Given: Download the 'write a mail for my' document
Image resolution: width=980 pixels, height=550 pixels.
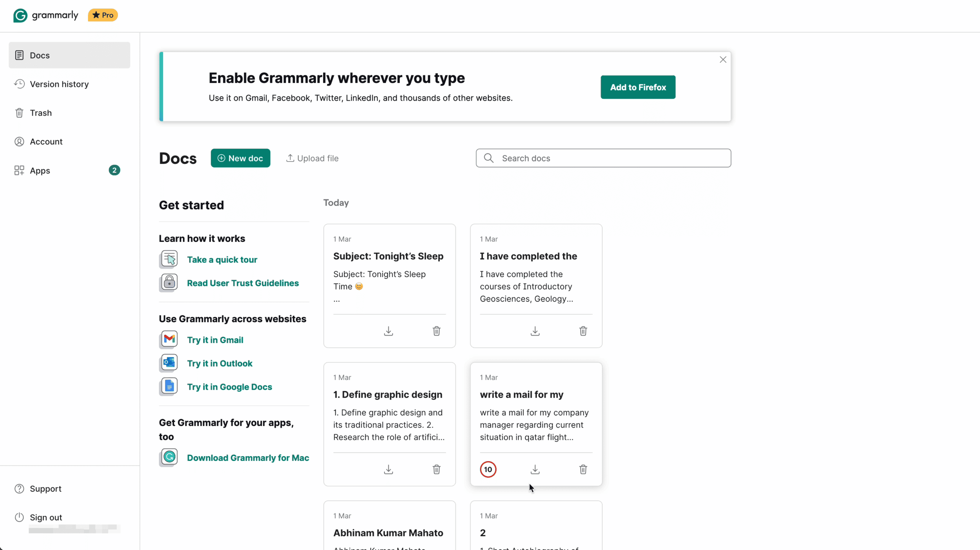Looking at the screenshot, I should pos(535,469).
